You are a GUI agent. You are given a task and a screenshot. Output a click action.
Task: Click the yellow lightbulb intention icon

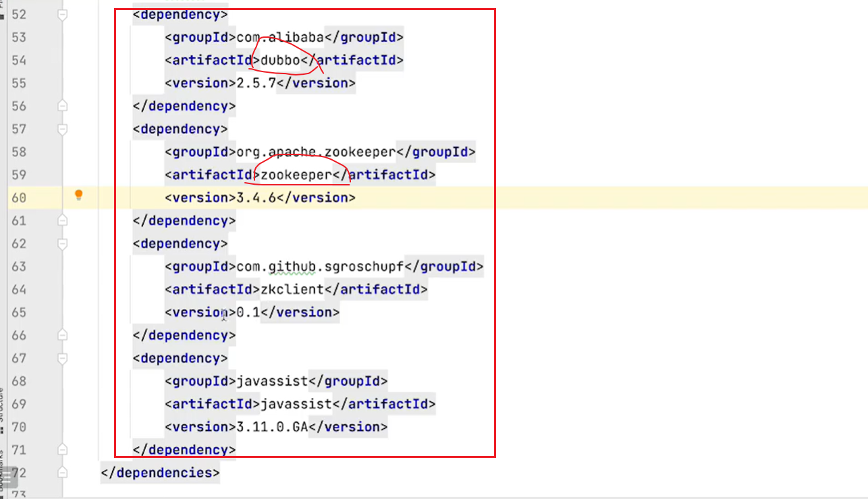pyautogui.click(x=78, y=196)
